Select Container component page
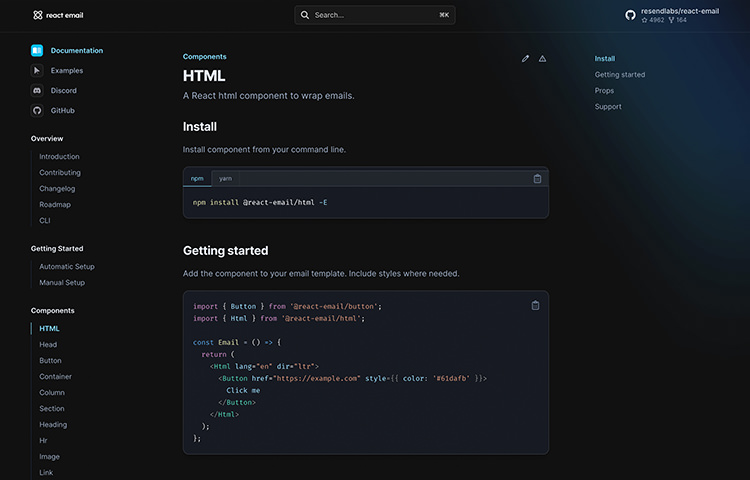Viewport: 750px width, 480px height. click(55, 377)
